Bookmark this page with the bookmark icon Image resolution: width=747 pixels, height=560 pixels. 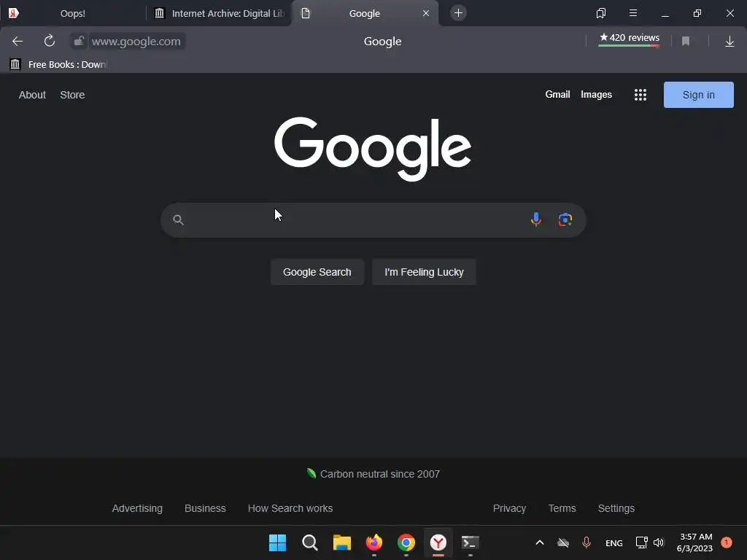686,42
